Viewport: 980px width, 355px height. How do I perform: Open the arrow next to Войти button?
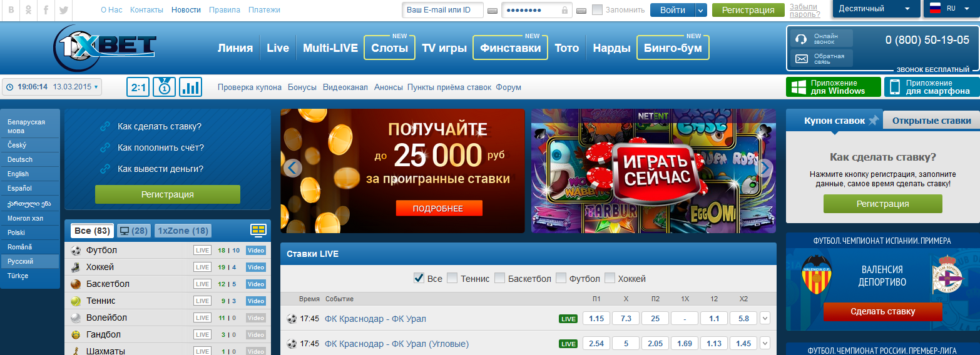[x=701, y=10]
